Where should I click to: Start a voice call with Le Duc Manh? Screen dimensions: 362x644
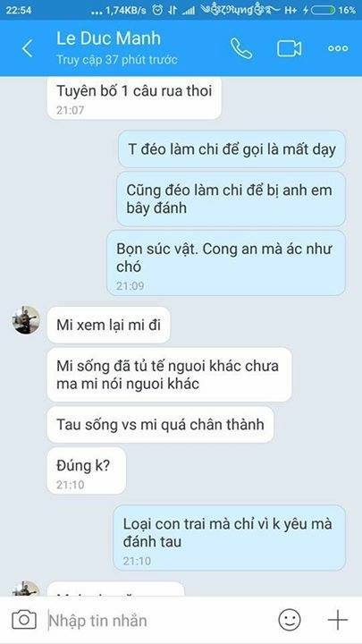[x=241, y=48]
